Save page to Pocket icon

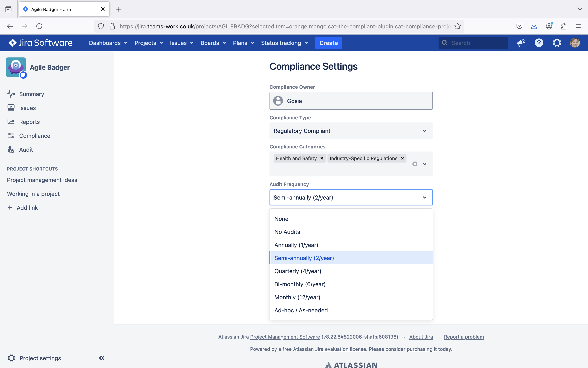tap(519, 26)
